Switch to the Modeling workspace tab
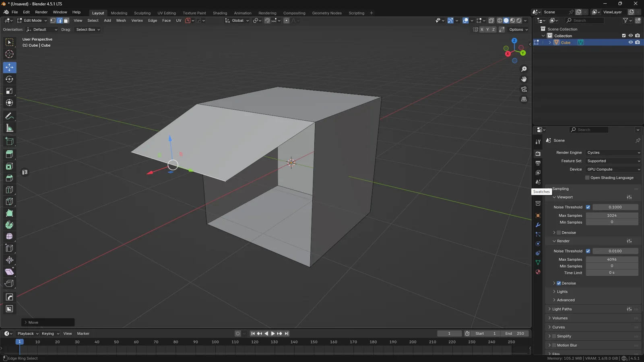This screenshot has width=644, height=362. pos(119,13)
